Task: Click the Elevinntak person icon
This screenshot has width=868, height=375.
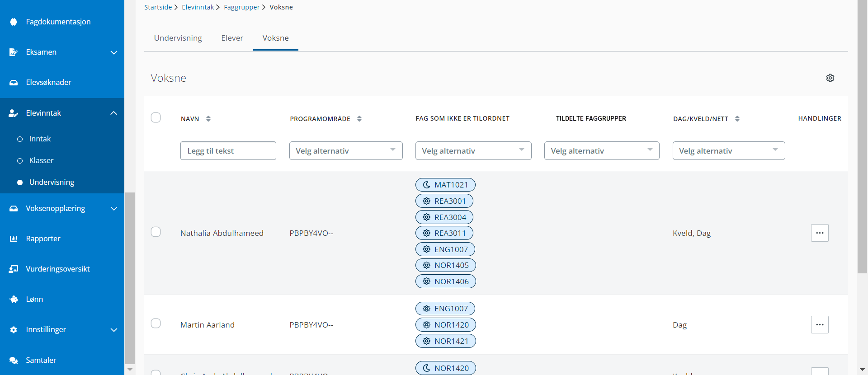Action: pyautogui.click(x=14, y=113)
